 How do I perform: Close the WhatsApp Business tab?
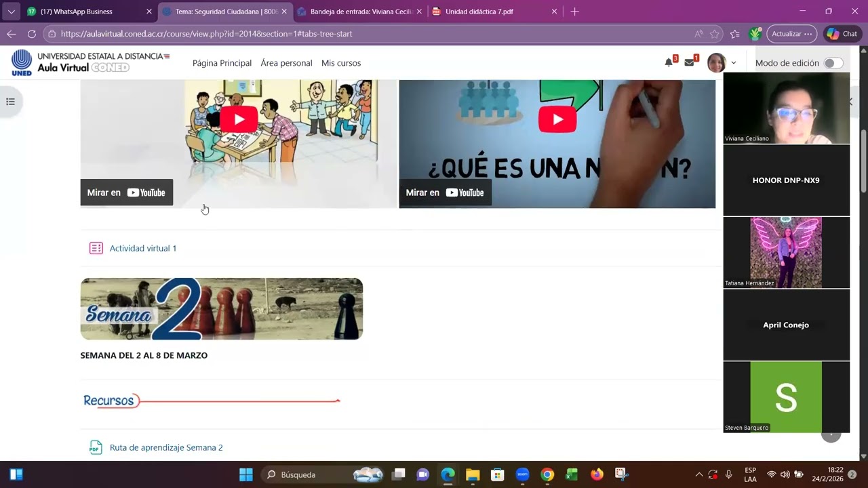pos(149,12)
